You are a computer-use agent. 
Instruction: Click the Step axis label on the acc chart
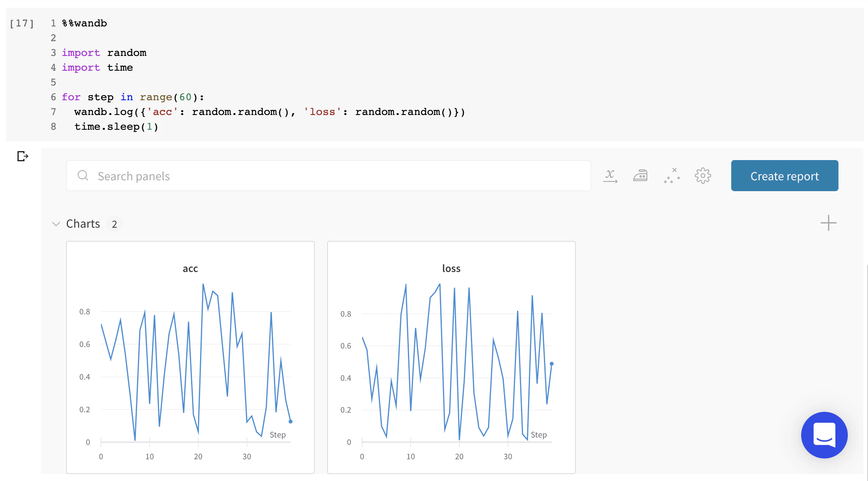277,434
